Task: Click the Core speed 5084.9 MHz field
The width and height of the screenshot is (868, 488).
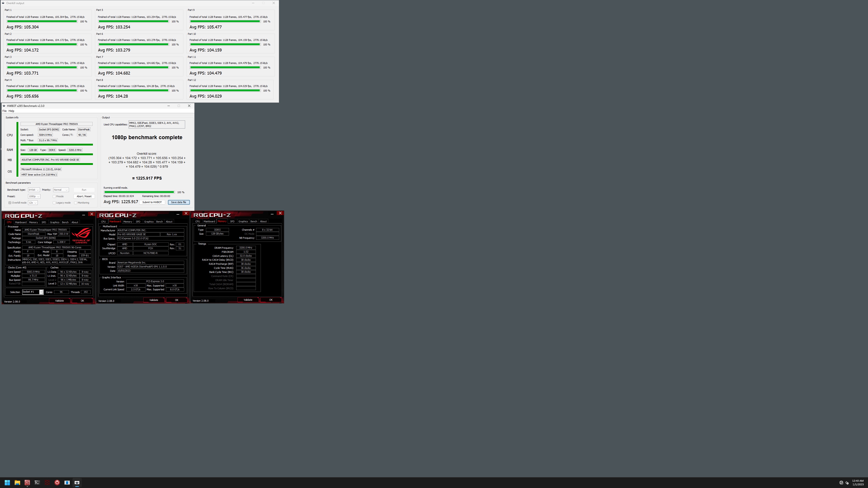Action: (x=45, y=135)
